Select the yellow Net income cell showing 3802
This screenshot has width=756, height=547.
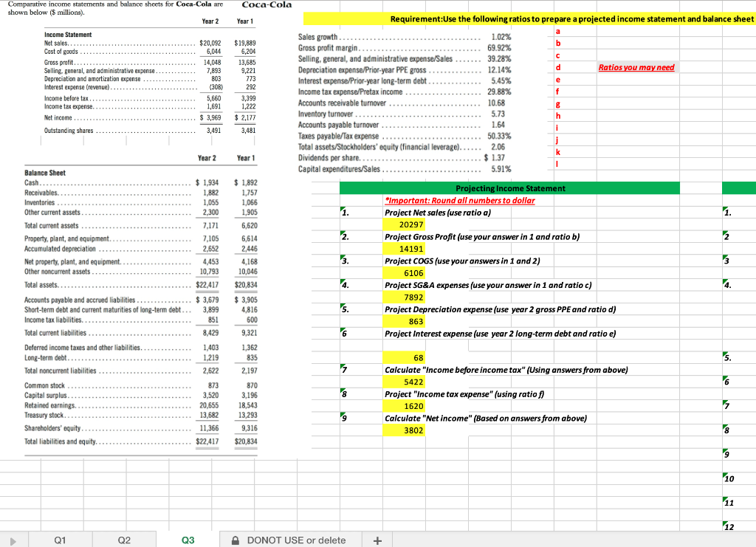coord(405,430)
